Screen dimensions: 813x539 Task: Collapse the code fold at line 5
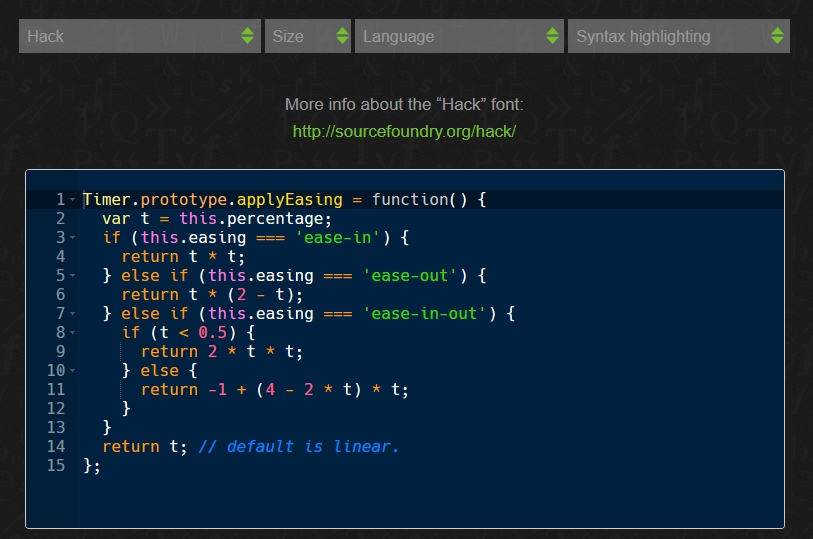[x=73, y=276]
